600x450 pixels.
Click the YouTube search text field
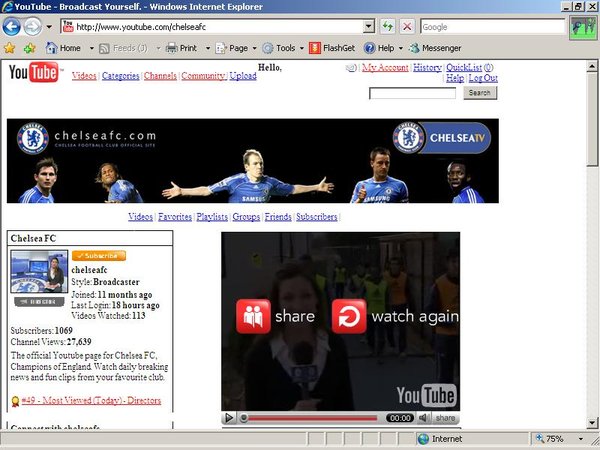point(412,93)
